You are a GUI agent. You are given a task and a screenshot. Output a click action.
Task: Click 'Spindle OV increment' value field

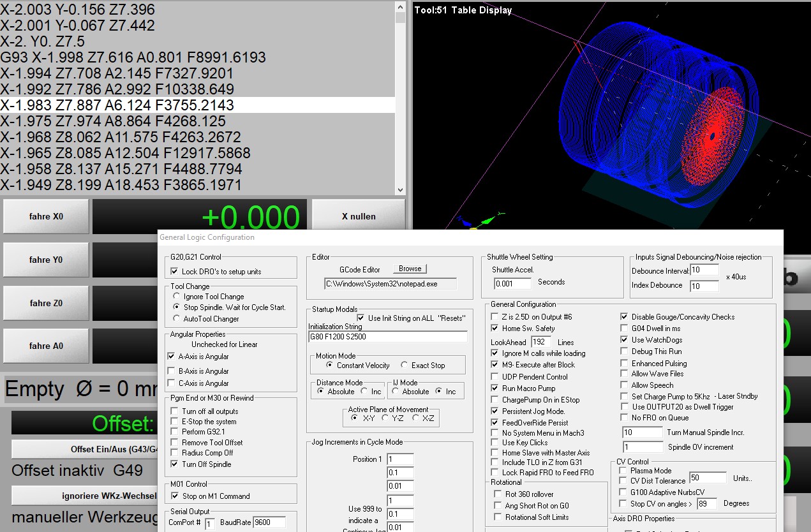click(x=643, y=447)
